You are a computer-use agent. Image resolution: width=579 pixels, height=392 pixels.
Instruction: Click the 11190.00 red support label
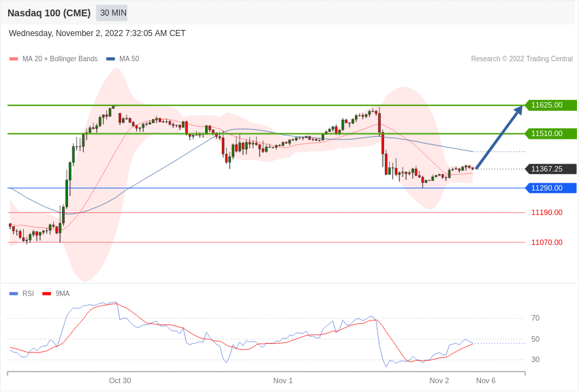pyautogui.click(x=547, y=212)
